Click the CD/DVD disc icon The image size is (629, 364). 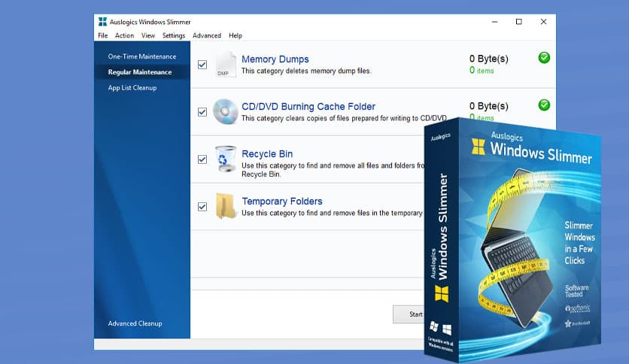click(225, 111)
